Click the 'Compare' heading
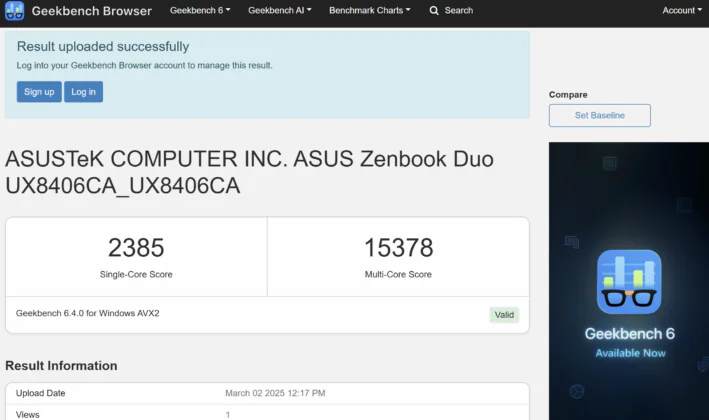The image size is (709, 420). tap(568, 94)
